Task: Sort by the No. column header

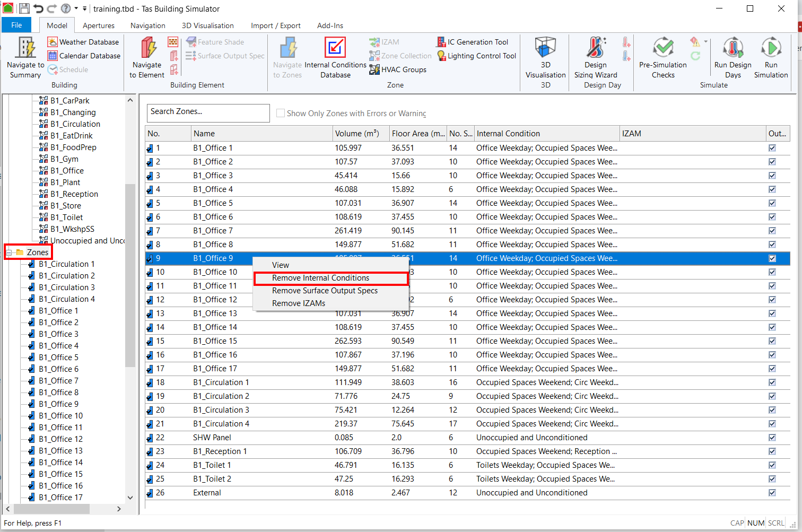Action: [168, 134]
